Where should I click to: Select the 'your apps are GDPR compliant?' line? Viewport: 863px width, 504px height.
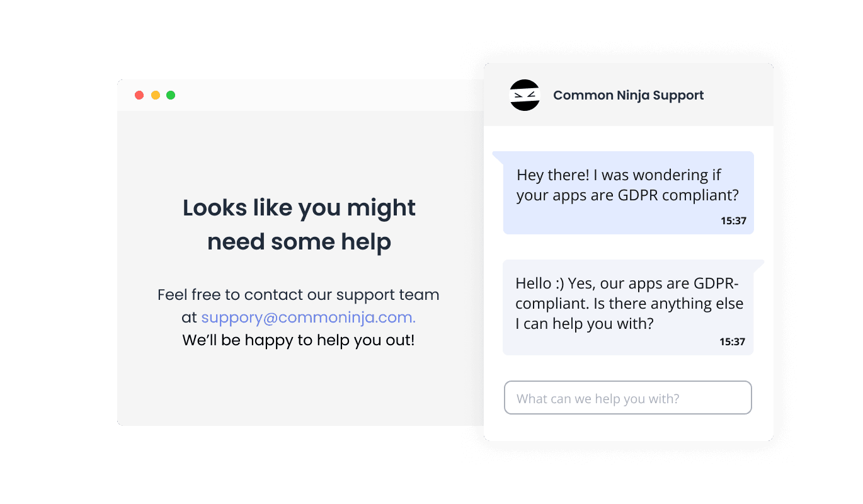[627, 195]
